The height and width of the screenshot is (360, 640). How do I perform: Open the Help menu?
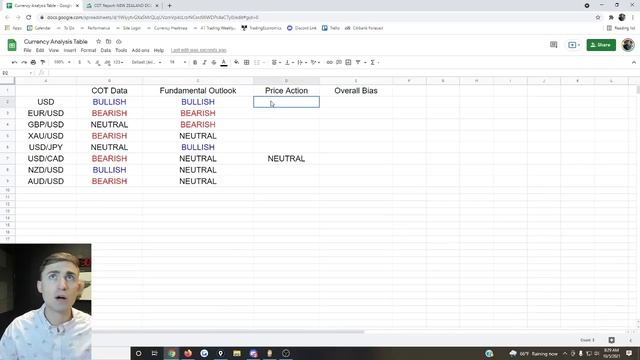tap(159, 50)
